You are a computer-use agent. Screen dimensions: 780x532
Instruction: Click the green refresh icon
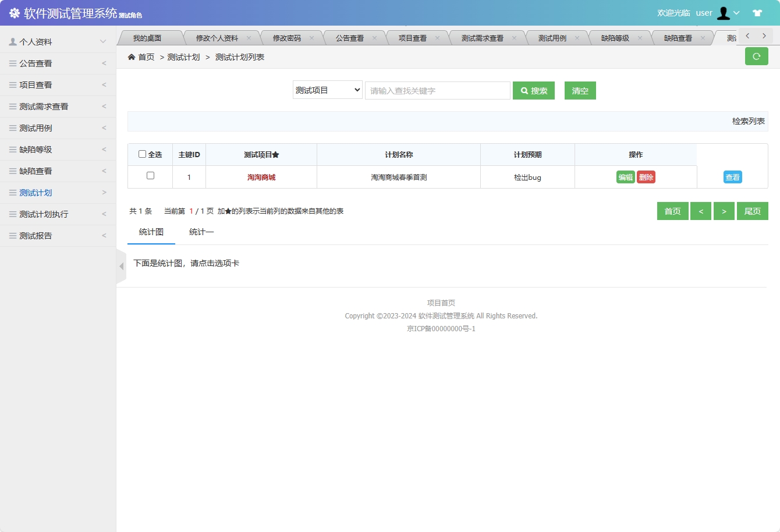pyautogui.click(x=756, y=56)
